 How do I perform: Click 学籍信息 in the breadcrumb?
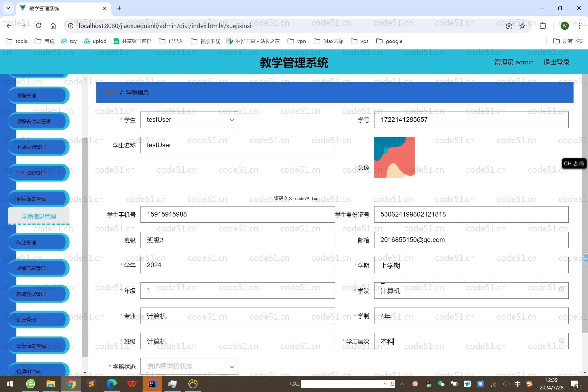[x=137, y=92]
